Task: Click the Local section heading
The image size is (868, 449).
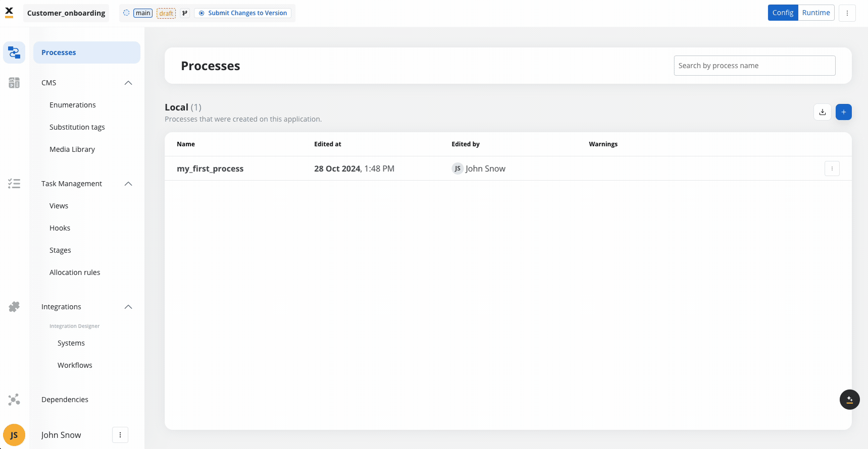Action: click(176, 107)
